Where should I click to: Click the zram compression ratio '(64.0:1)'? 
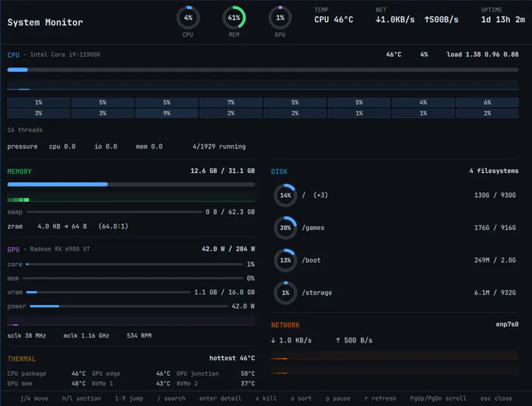pyautogui.click(x=113, y=226)
